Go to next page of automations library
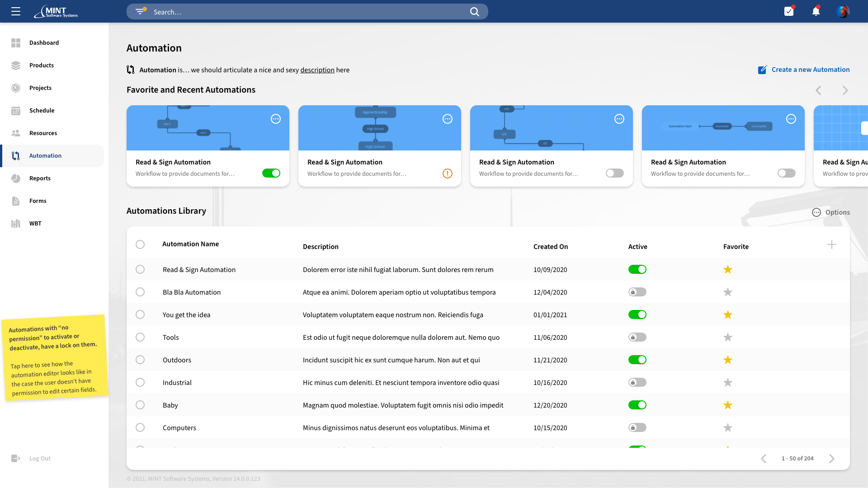Image resolution: width=868 pixels, height=488 pixels. coord(831,459)
